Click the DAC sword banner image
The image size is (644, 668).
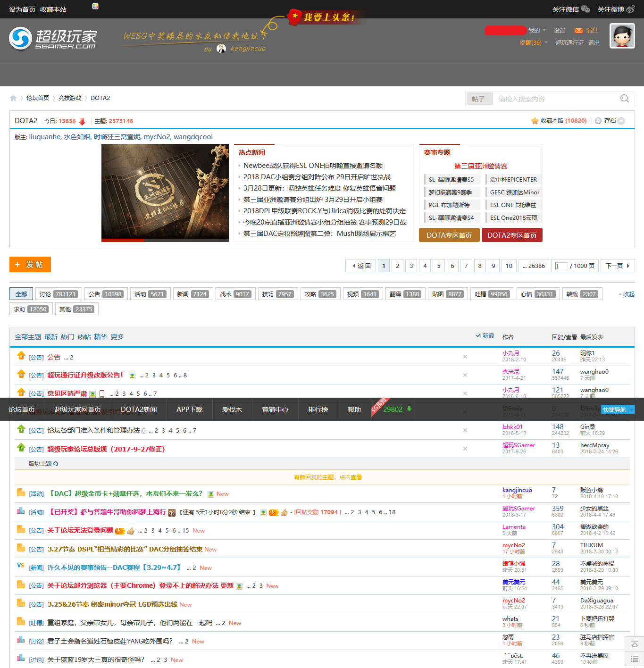[x=165, y=193]
